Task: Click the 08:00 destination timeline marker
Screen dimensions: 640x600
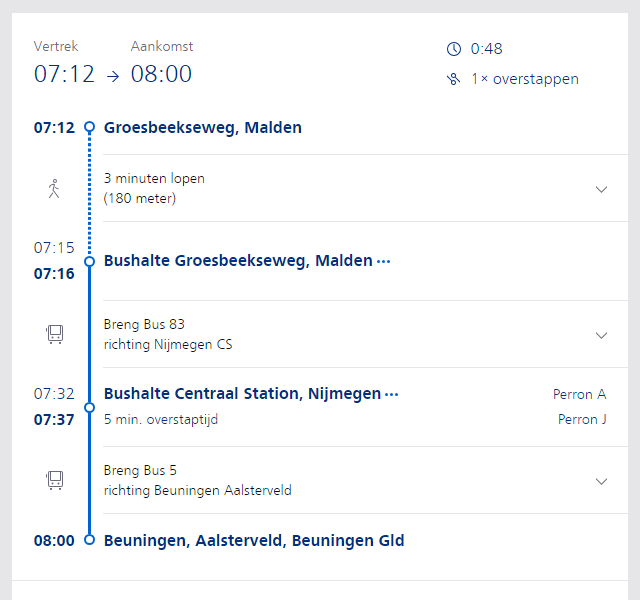Action: (x=89, y=540)
